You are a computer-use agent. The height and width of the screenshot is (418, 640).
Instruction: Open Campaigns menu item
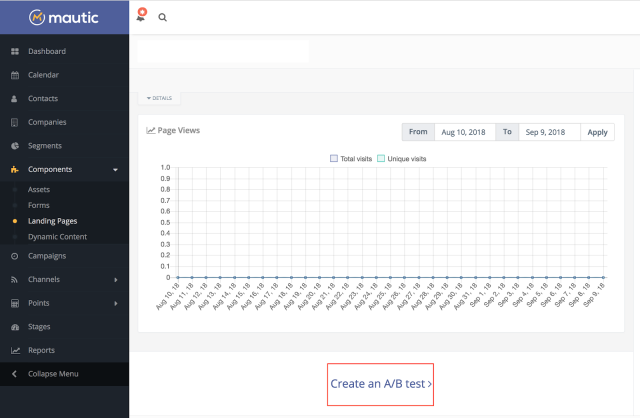coord(47,256)
